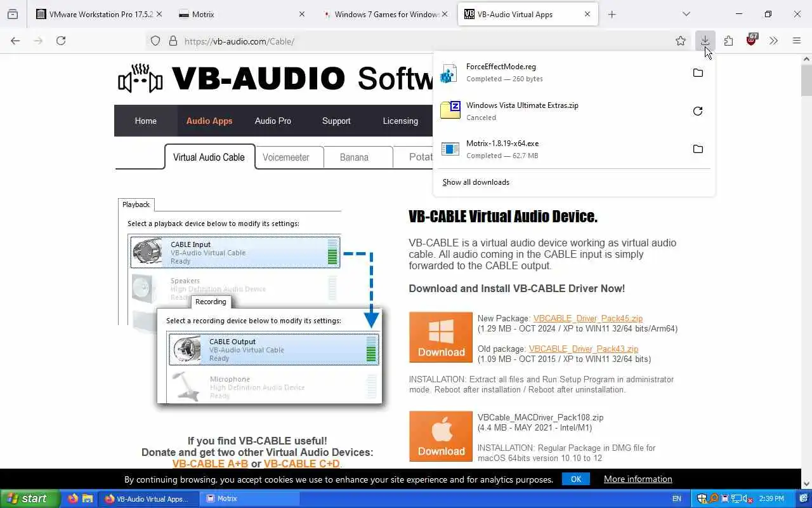The height and width of the screenshot is (508, 812).
Task: Download VBCABLE_Driver_Pack45.zip link
Action: point(588,318)
